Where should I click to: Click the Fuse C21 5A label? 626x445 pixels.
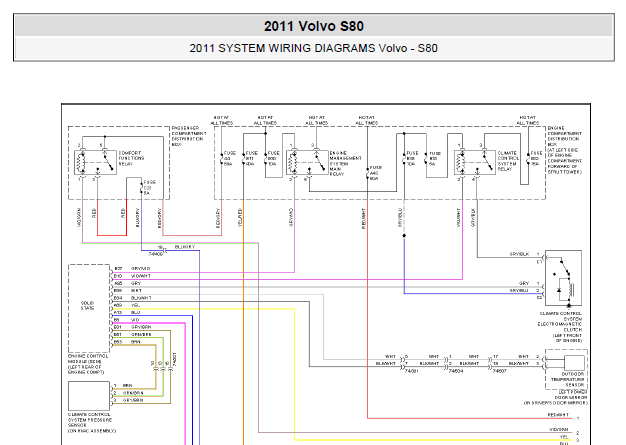(149, 188)
